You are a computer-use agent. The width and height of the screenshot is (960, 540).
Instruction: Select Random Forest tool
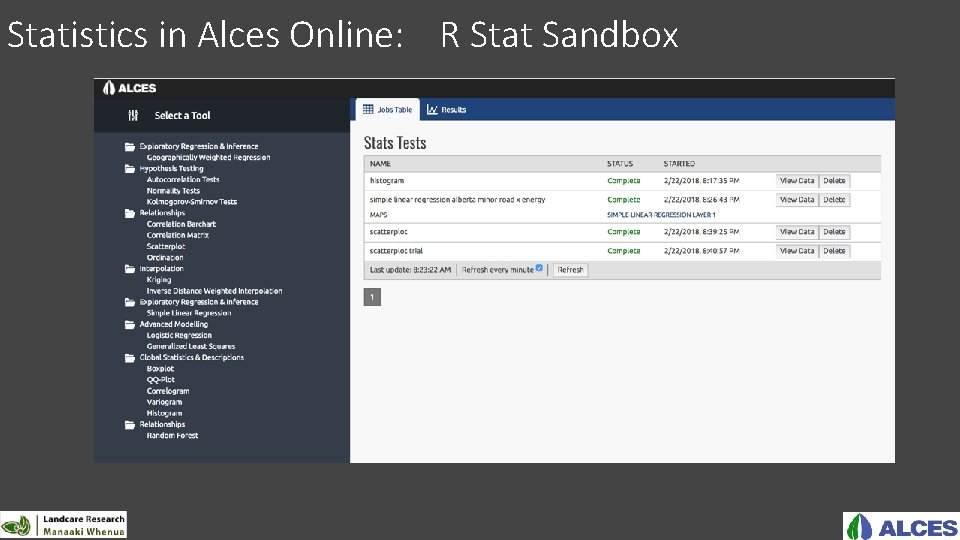[x=172, y=436]
